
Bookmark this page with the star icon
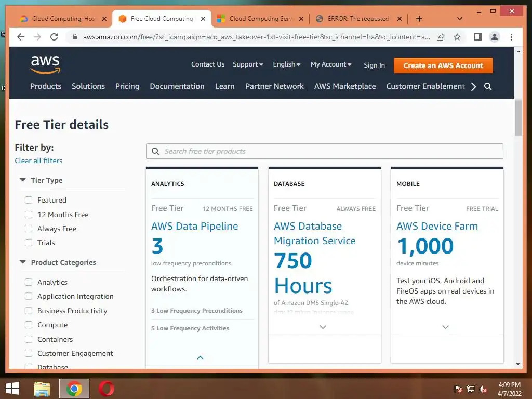click(x=457, y=37)
